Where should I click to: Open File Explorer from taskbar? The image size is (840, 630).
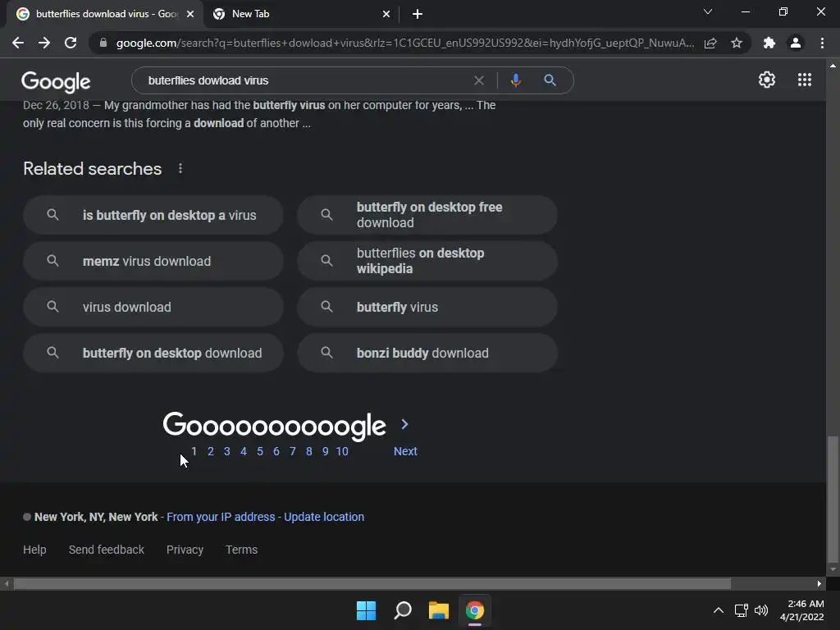point(438,610)
